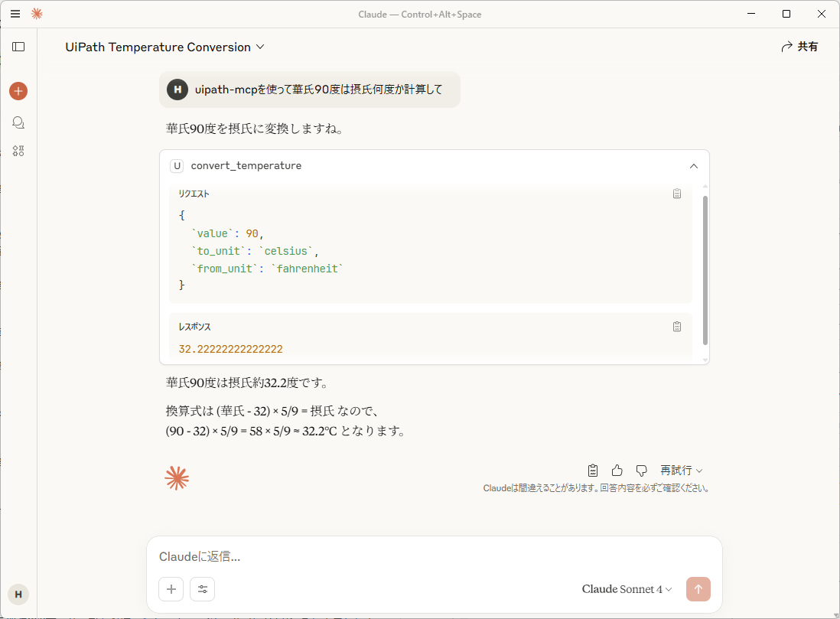
Task: Click the response value 32.22222222222222
Action: (231, 350)
